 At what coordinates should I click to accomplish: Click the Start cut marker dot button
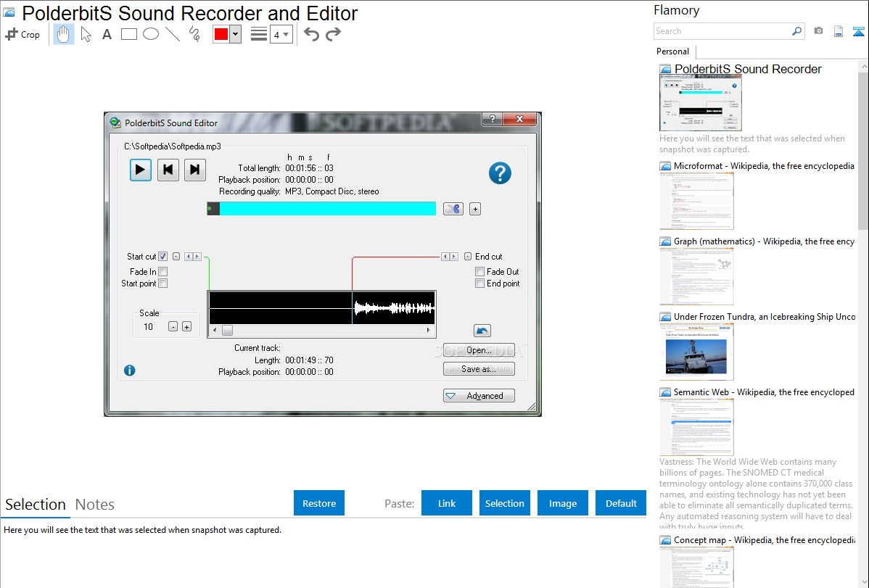pyautogui.click(x=176, y=256)
